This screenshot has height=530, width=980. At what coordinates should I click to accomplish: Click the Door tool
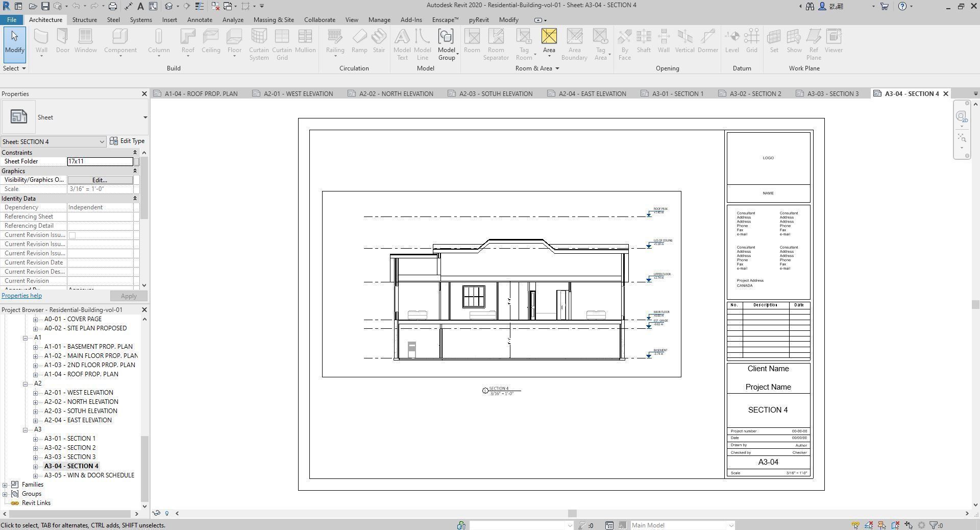(x=62, y=41)
